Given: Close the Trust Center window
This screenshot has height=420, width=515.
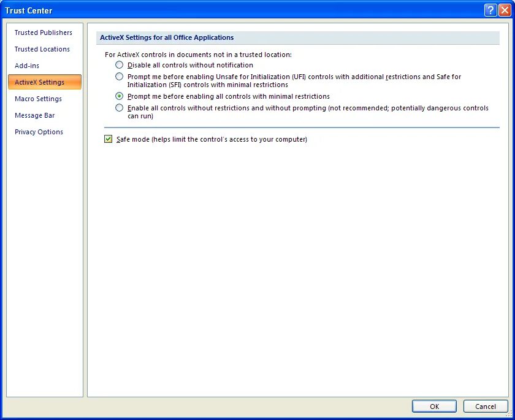Looking at the screenshot, I should click(x=505, y=10).
